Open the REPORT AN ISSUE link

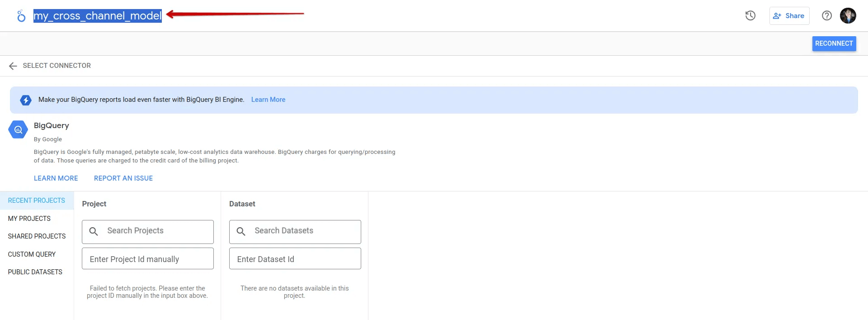click(123, 178)
